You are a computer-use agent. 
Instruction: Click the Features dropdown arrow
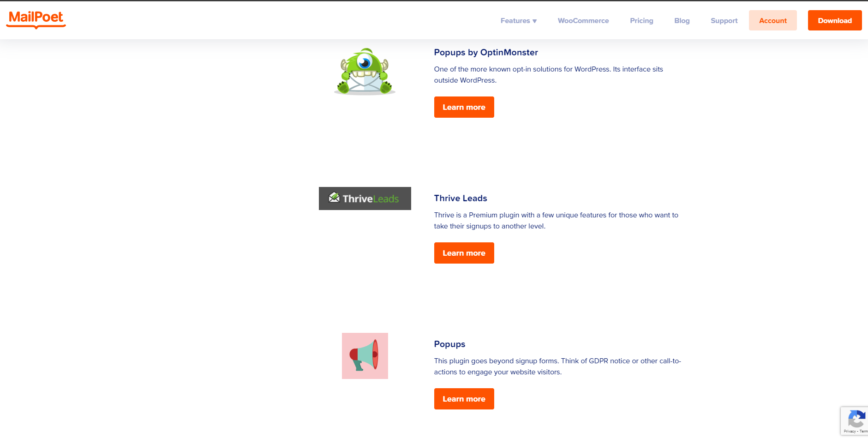[534, 21]
